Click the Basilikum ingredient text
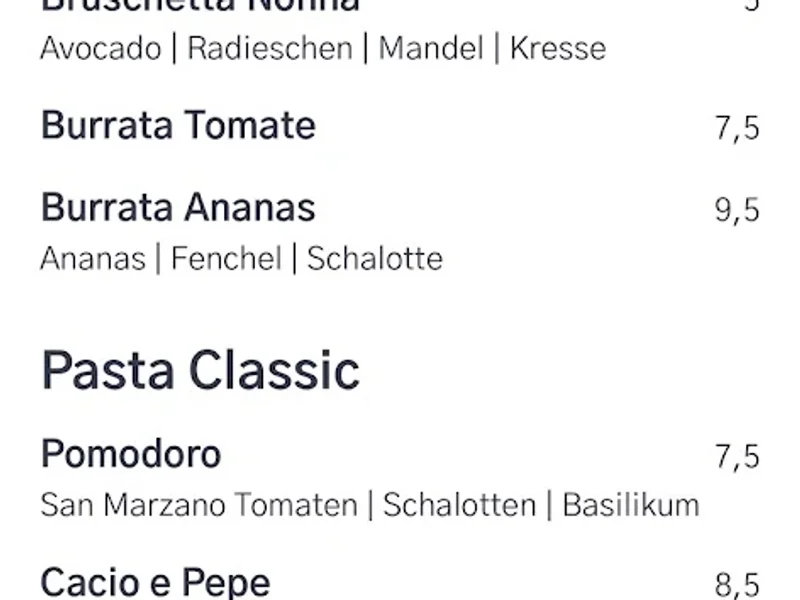800x600 pixels. pos(631,505)
